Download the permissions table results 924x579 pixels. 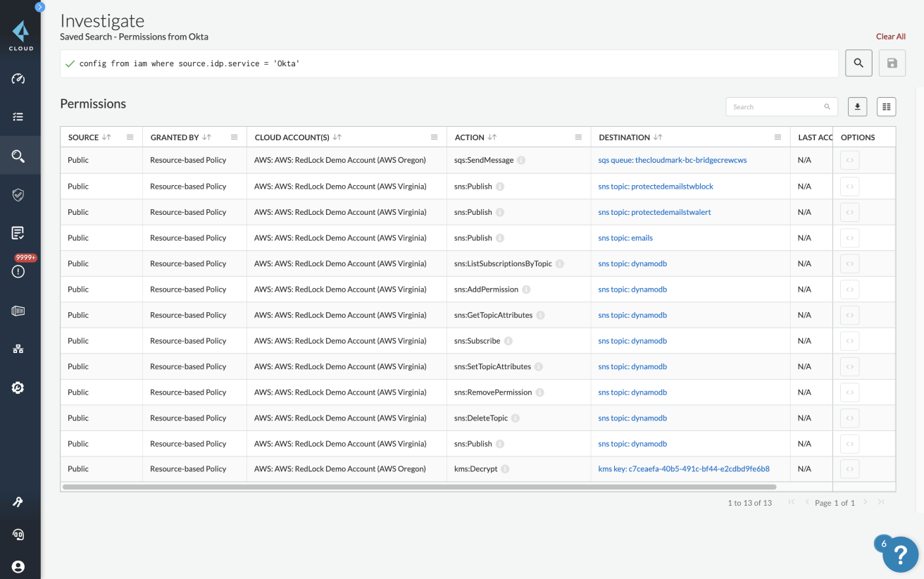[857, 107]
